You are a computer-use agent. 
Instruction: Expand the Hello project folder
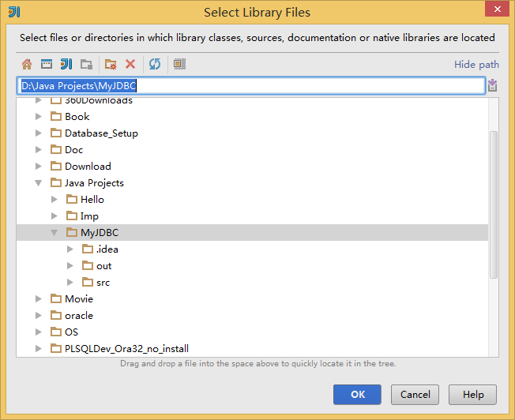pos(55,199)
